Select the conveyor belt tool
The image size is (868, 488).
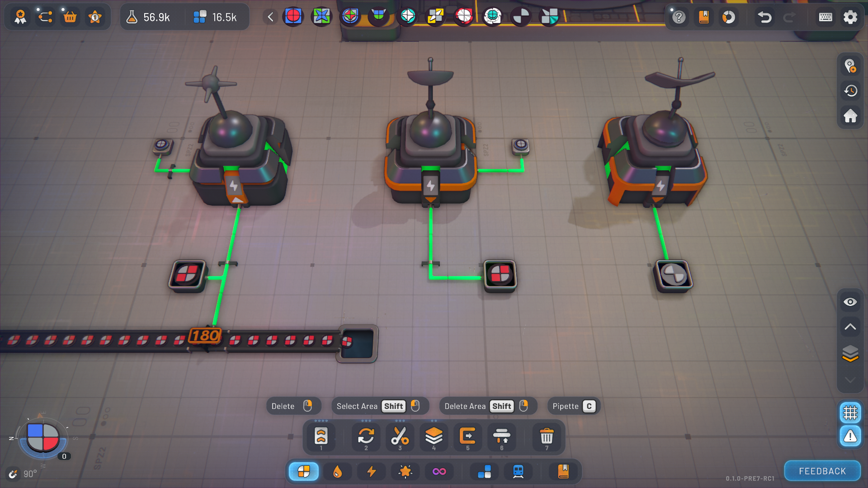pyautogui.click(x=321, y=436)
